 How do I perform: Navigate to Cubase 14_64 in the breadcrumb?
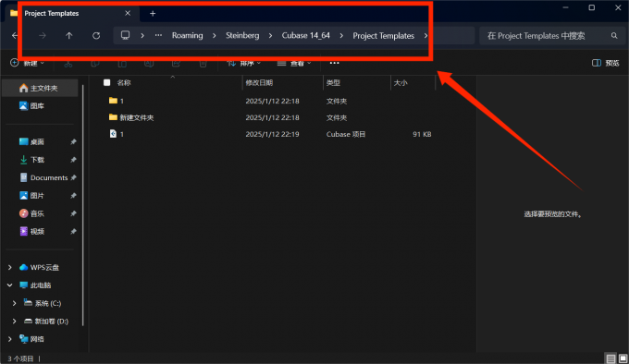[305, 36]
